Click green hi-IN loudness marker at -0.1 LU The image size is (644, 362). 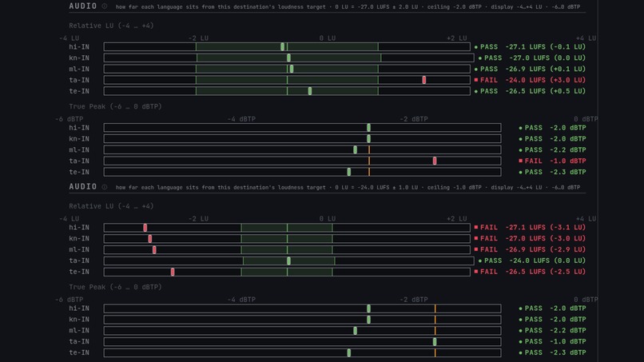[x=282, y=47]
